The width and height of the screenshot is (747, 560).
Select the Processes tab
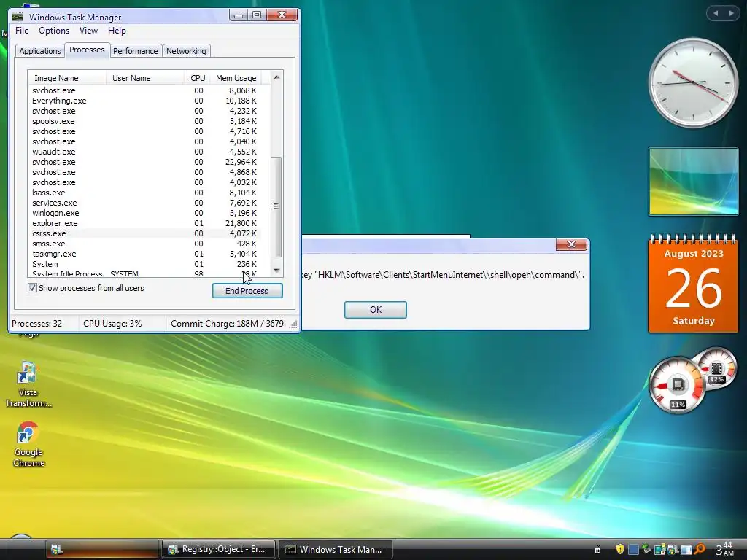coord(87,50)
